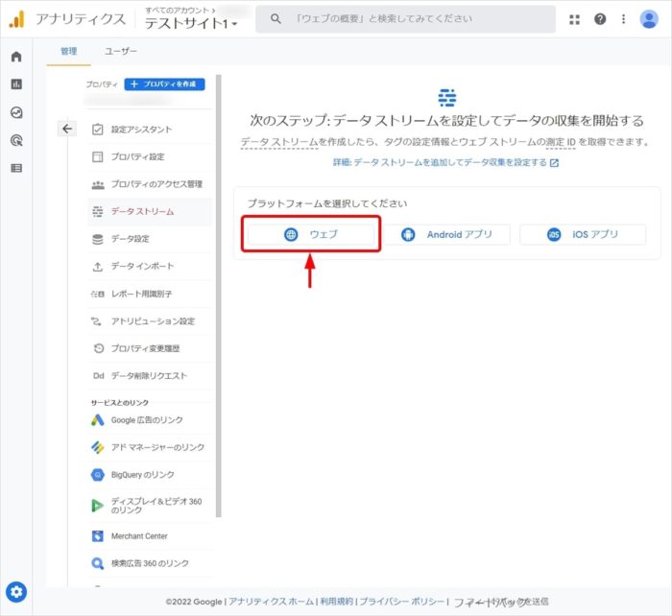Open アド マネージャーのリンク item
Image resolution: width=672 pixels, height=616 pixels.
click(x=149, y=447)
